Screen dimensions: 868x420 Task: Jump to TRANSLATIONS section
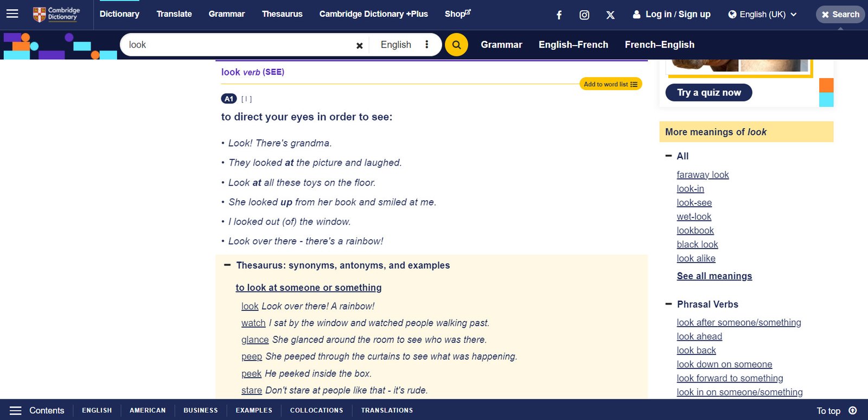[387, 411]
